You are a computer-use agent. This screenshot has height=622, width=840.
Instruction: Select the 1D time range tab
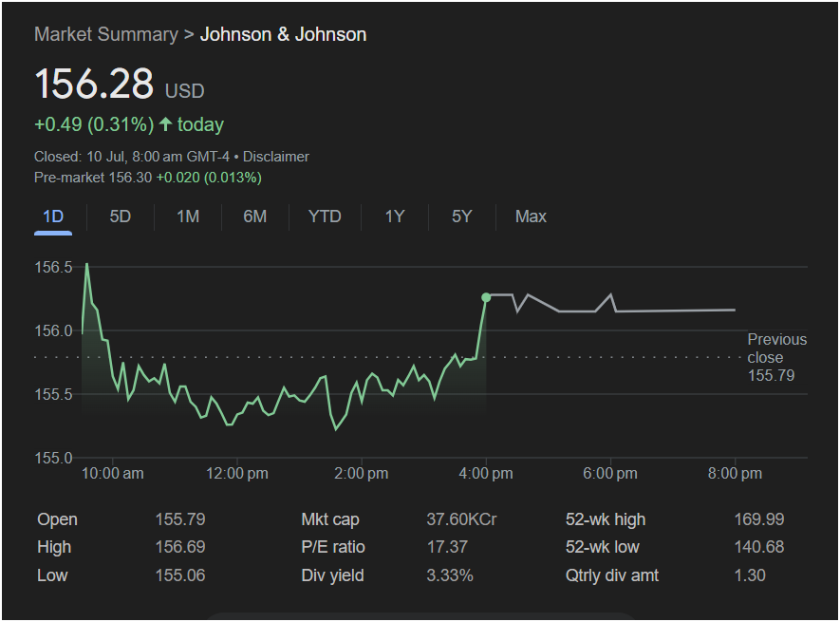tap(53, 217)
